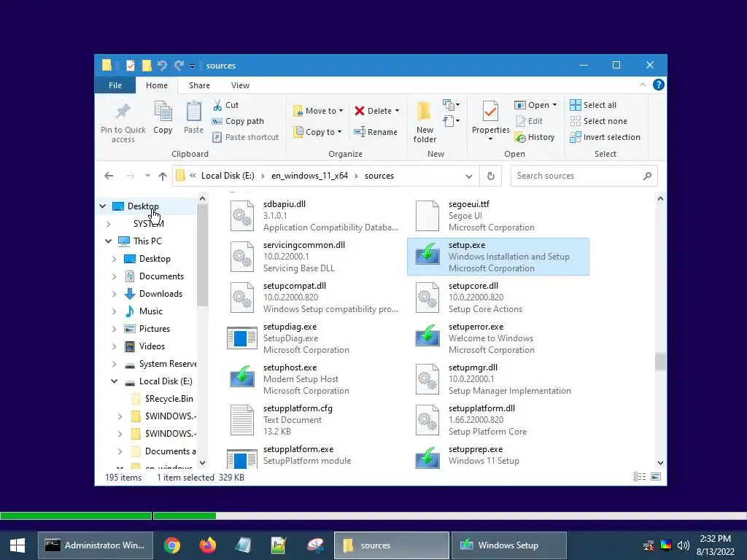Viewport: 747px width, 560px height.
Task: Click the Paste clipboard icon
Action: (193, 112)
